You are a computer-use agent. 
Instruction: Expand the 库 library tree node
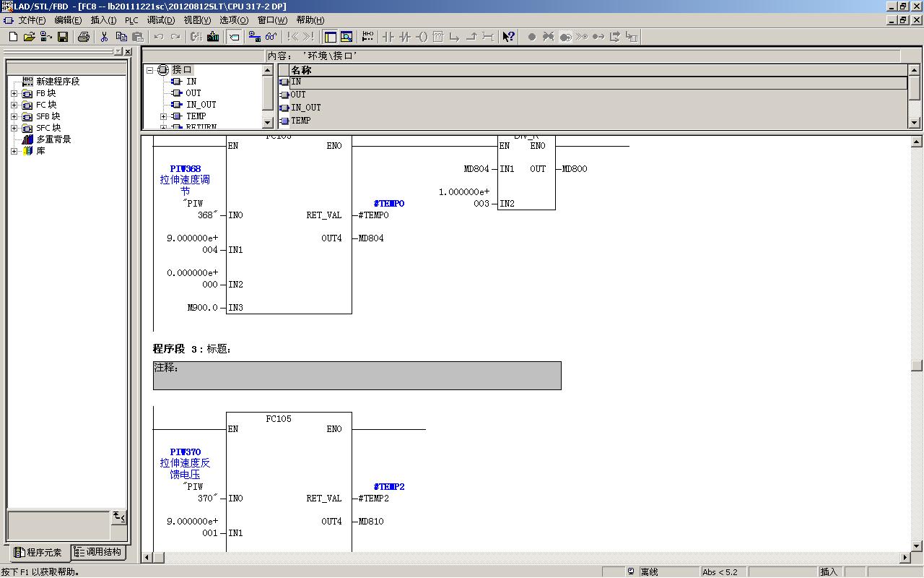click(x=14, y=151)
